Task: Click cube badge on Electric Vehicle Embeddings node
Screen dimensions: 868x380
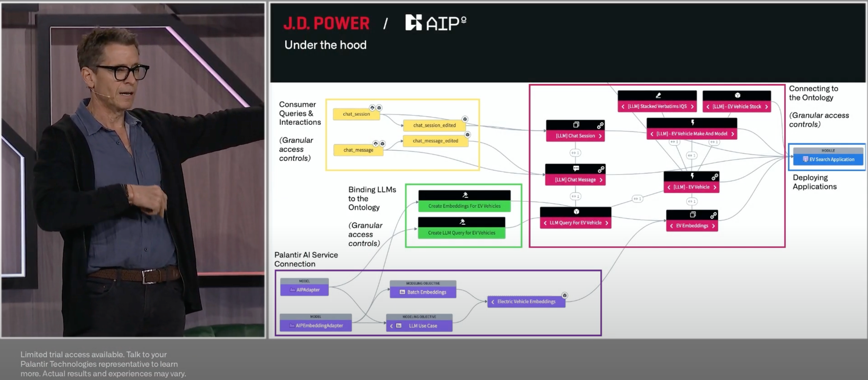Action: tap(564, 296)
